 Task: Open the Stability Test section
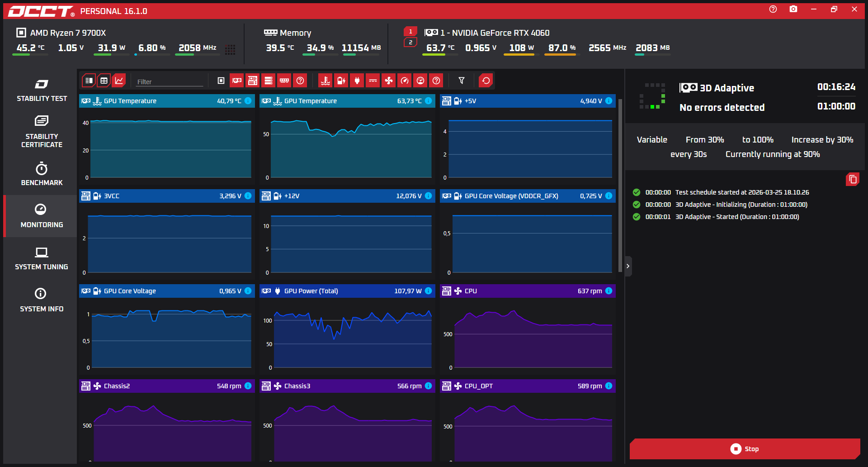coord(42,91)
